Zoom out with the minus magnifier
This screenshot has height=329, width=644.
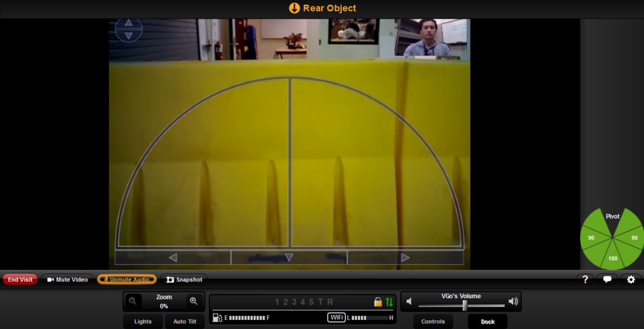[133, 301]
